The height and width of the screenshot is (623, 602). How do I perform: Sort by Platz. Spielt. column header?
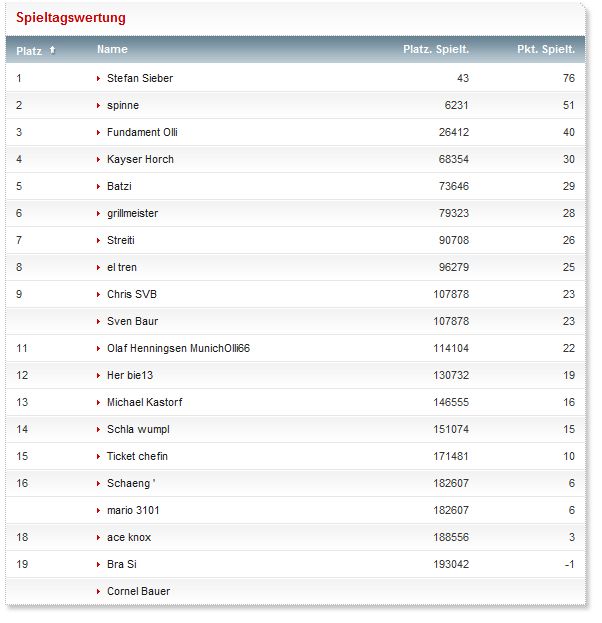[435, 49]
